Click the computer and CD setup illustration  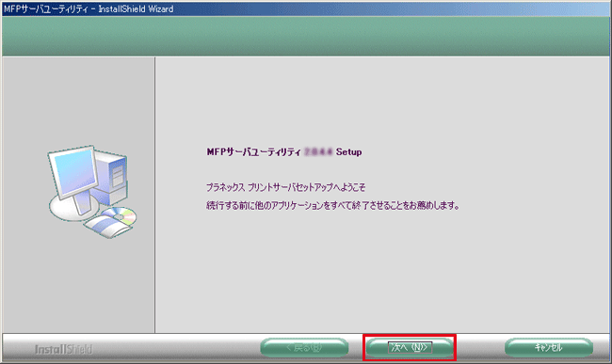click(x=92, y=191)
